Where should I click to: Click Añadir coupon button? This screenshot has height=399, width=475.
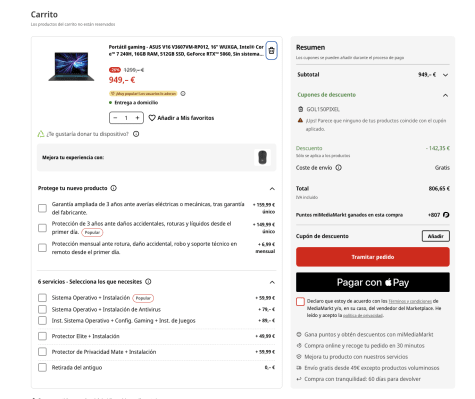pos(436,236)
